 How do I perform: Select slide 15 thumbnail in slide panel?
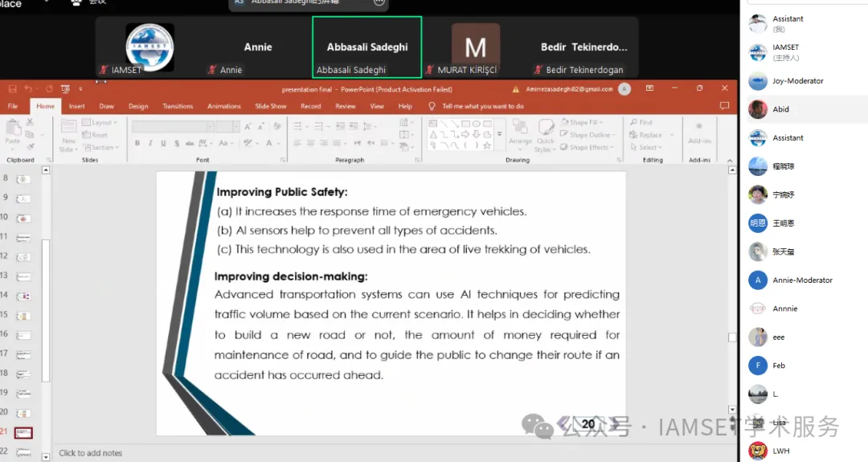[x=23, y=316]
